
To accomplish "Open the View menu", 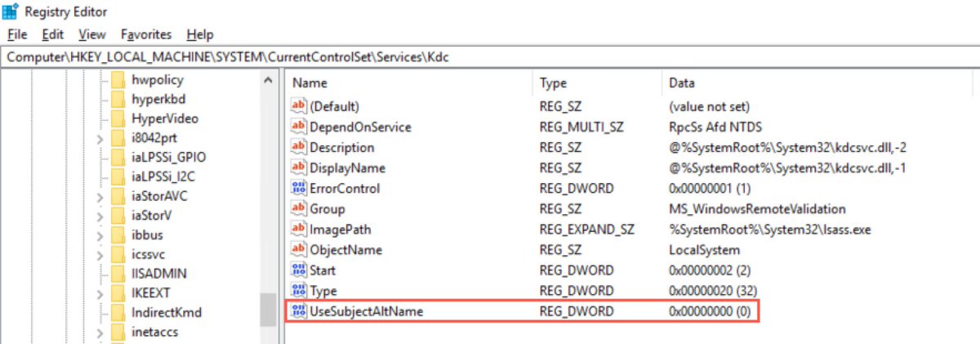I will pyautogui.click(x=92, y=34).
